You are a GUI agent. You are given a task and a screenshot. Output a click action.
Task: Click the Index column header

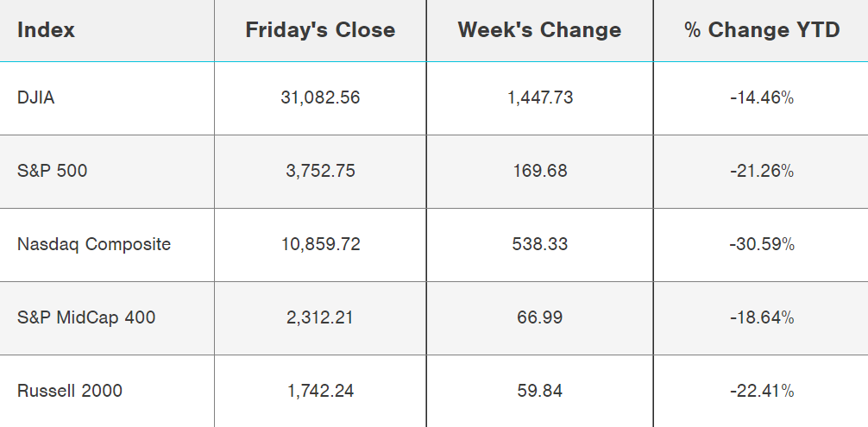point(46,30)
